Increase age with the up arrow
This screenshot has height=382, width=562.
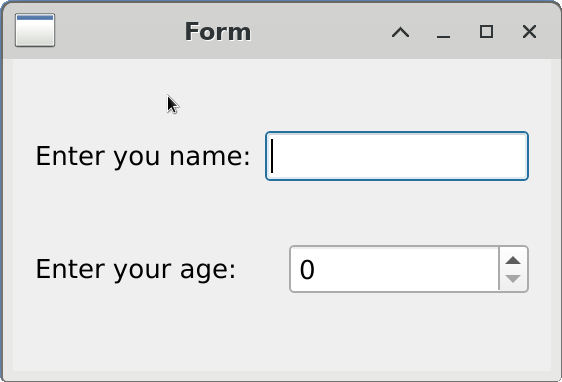(513, 260)
